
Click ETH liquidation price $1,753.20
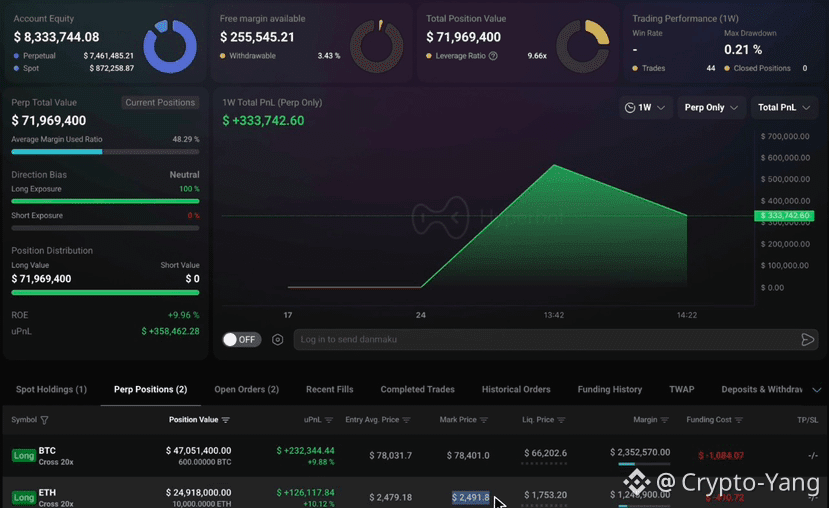coord(545,495)
